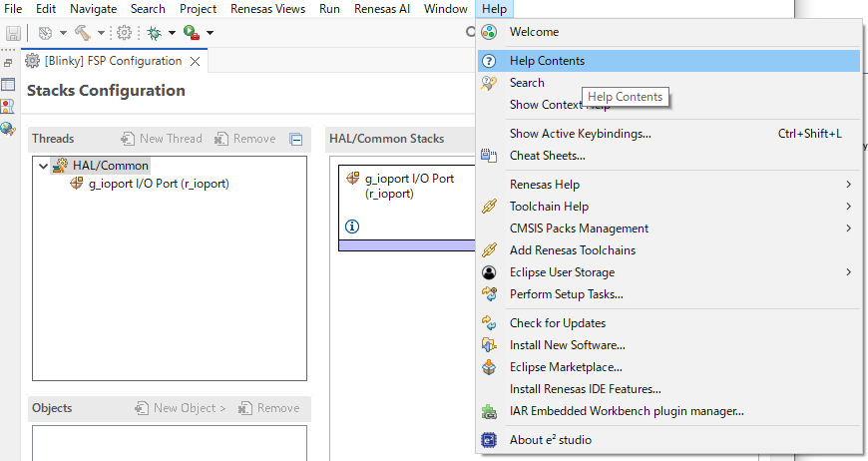
Task: Open the Navigate menu
Action: click(93, 9)
